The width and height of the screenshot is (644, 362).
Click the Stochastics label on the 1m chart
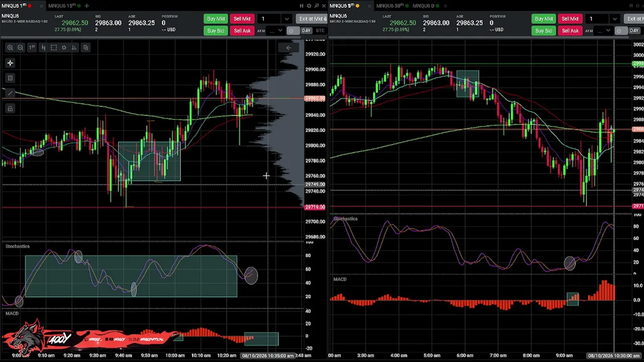[x=18, y=246]
